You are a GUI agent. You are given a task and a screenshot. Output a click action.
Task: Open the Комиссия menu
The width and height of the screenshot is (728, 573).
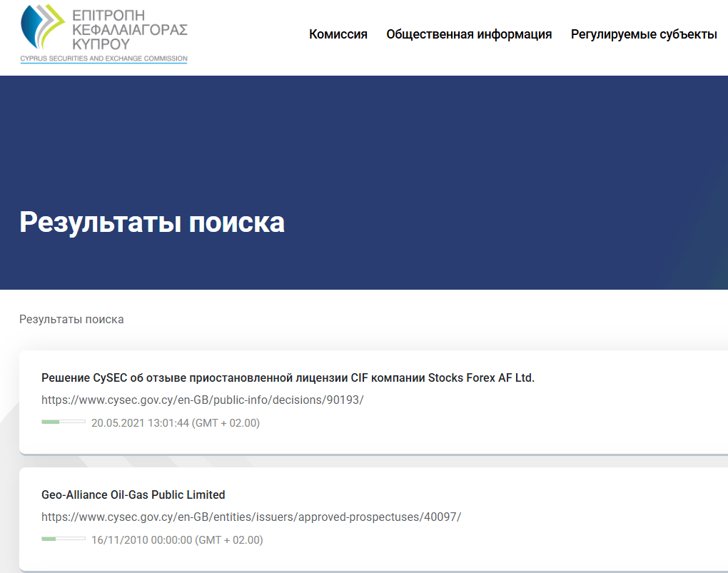coord(338,34)
